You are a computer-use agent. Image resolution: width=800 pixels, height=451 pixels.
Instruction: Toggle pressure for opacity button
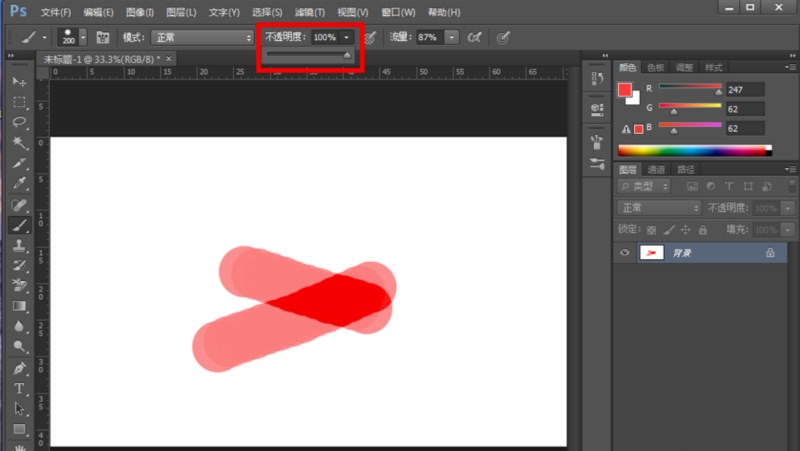(370, 37)
